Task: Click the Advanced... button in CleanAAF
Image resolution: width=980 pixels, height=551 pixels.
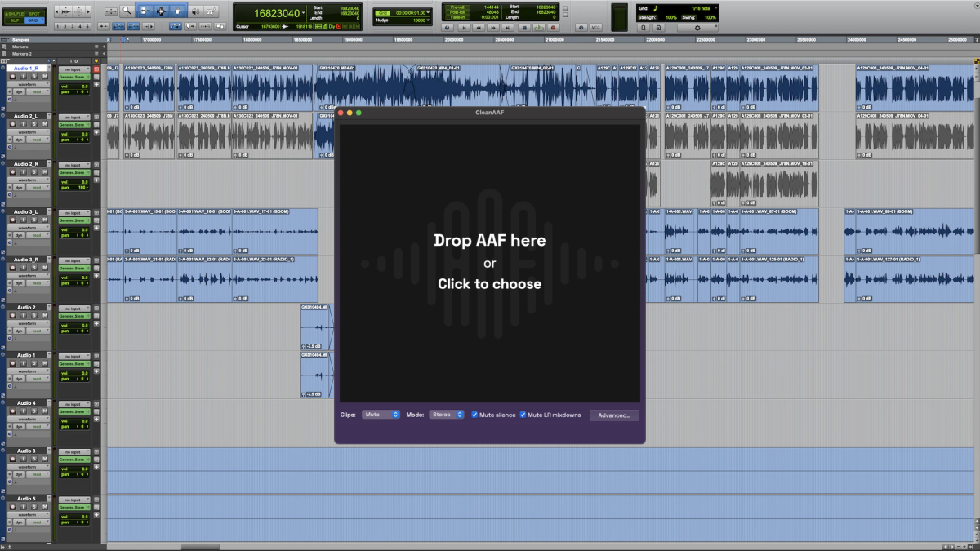Action: [x=614, y=415]
